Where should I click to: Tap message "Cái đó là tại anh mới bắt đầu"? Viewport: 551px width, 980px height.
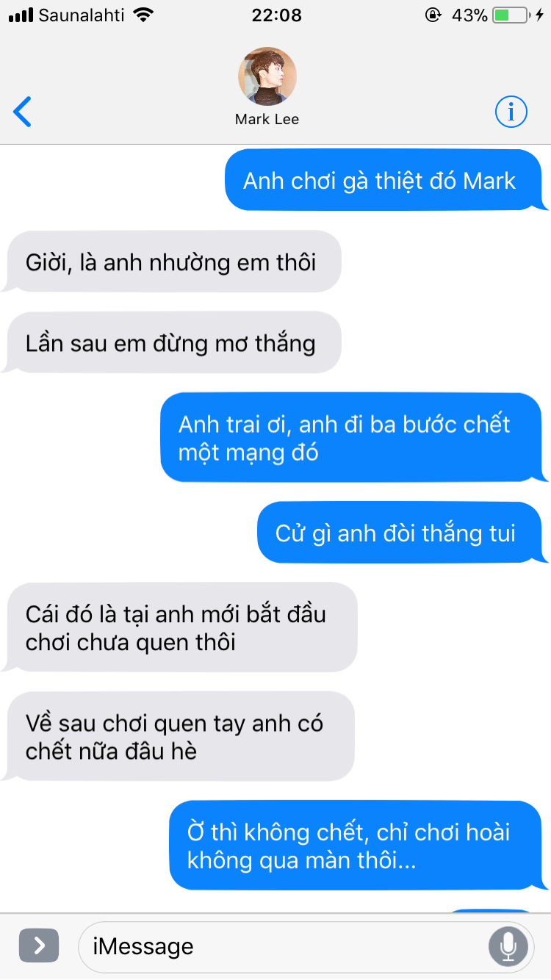point(180,627)
